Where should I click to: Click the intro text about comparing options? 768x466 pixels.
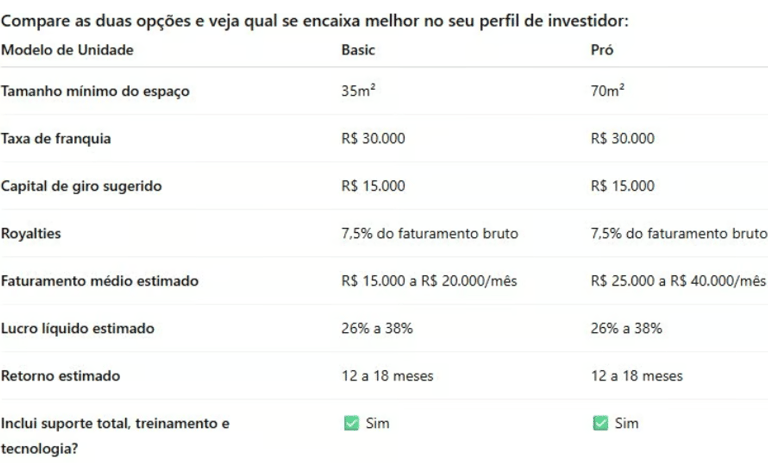pyautogui.click(x=314, y=21)
